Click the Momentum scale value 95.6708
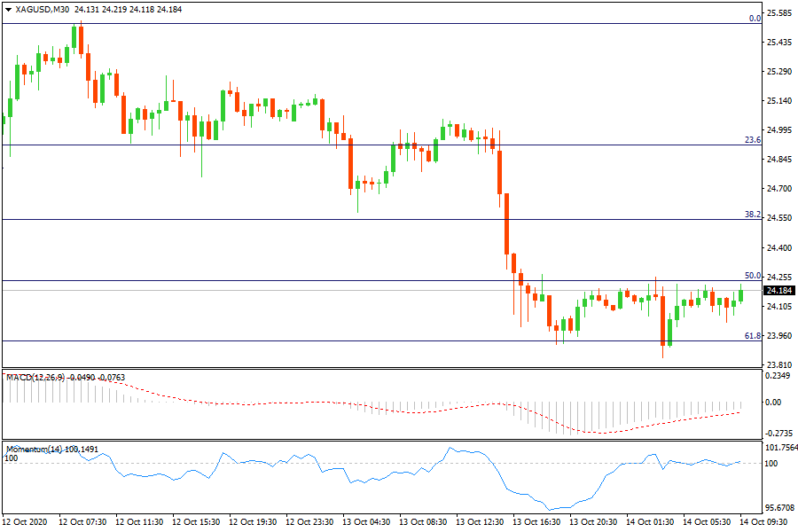This screenshot has height=532, width=798. click(778, 508)
